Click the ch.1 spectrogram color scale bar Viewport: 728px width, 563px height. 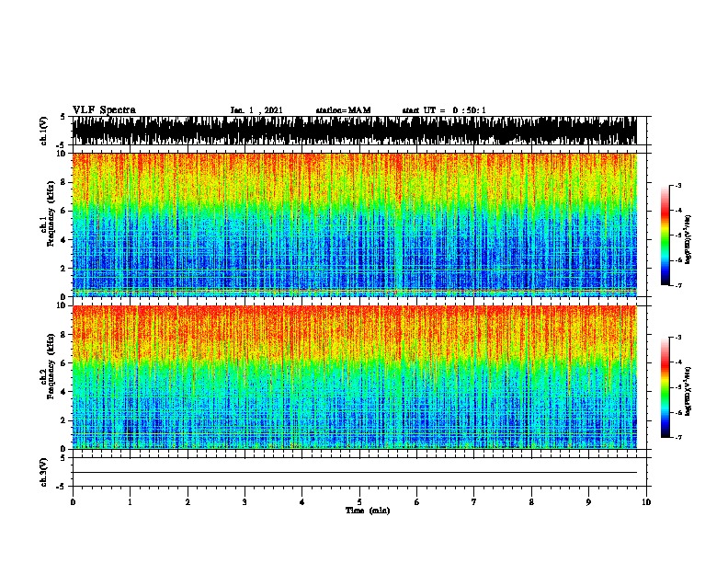tap(665, 236)
